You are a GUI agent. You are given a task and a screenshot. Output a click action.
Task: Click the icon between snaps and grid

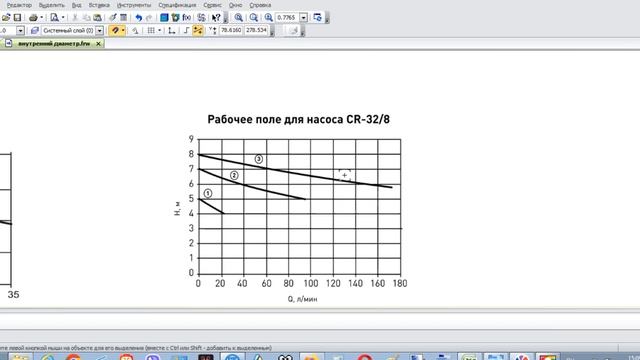(x=135, y=31)
